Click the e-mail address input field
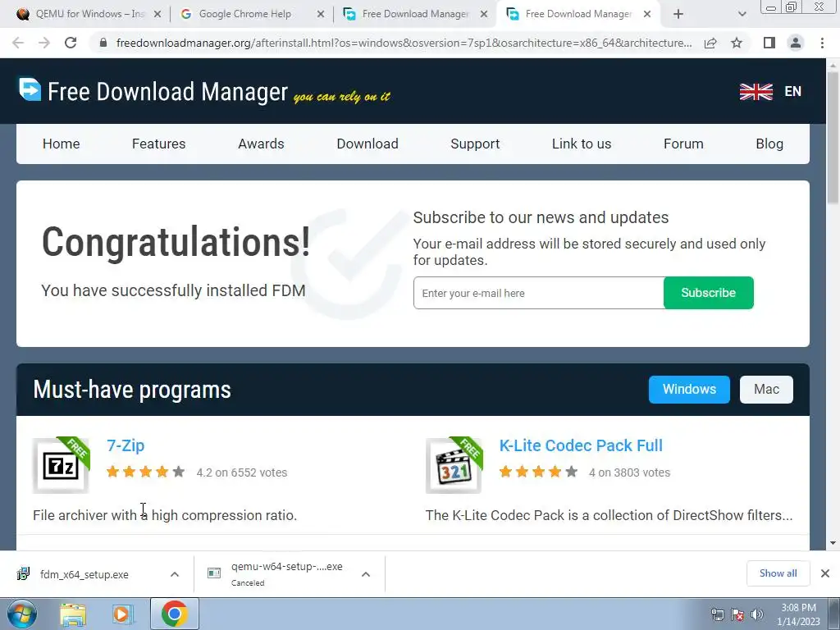Image resolution: width=840 pixels, height=630 pixels. coord(538,293)
